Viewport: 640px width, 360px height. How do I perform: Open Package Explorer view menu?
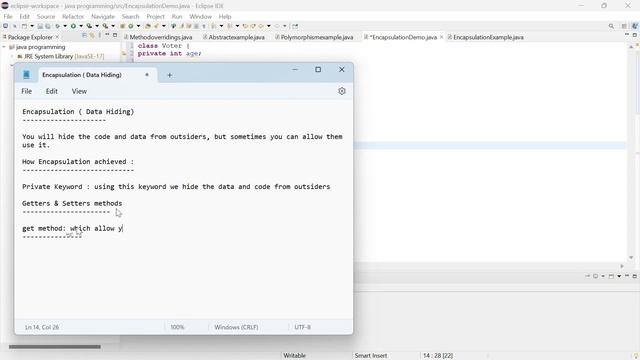point(100,36)
